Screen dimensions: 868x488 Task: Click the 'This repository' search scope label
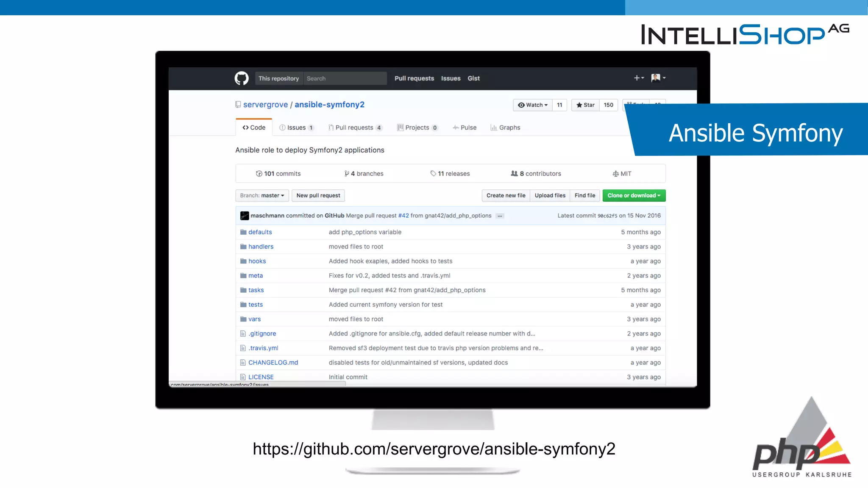click(279, 78)
